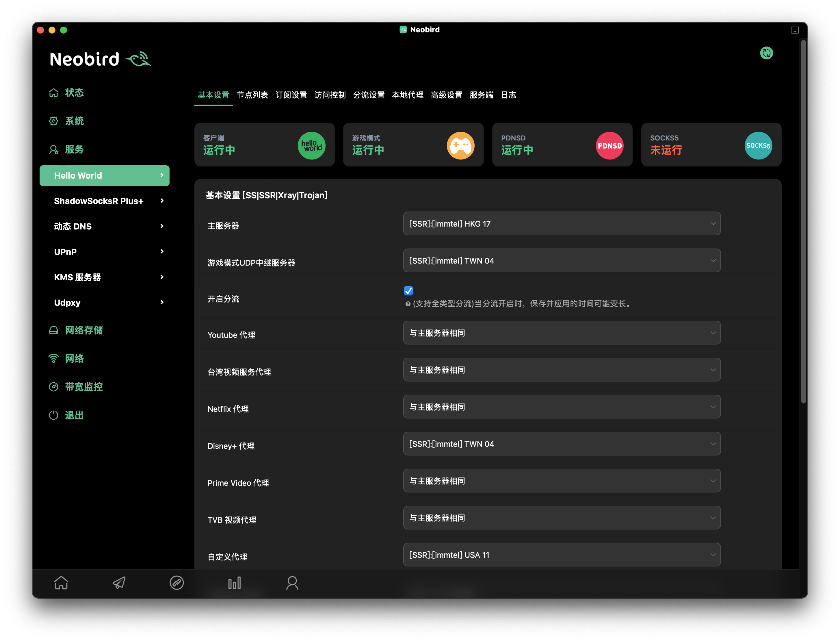Uncheck the 开启分流 checkbox

click(408, 291)
